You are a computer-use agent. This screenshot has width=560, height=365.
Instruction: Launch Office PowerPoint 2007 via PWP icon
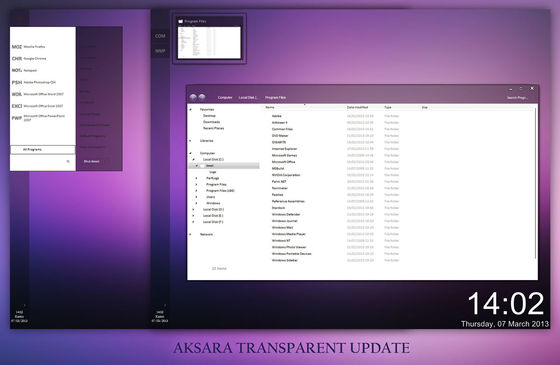click(16, 118)
